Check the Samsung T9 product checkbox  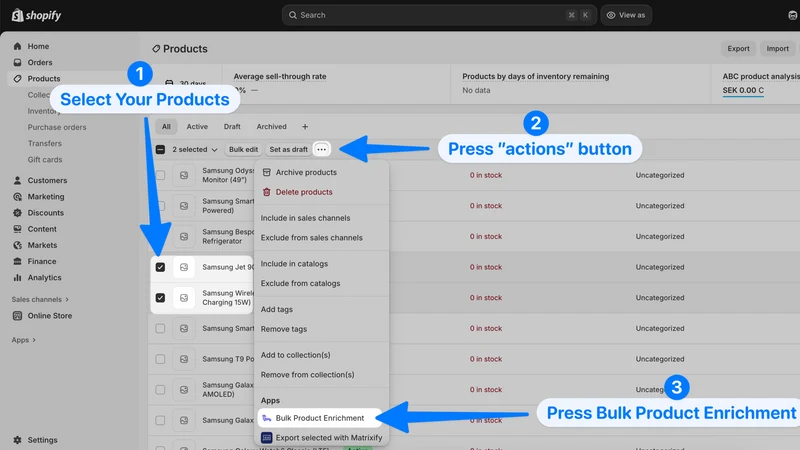160,359
